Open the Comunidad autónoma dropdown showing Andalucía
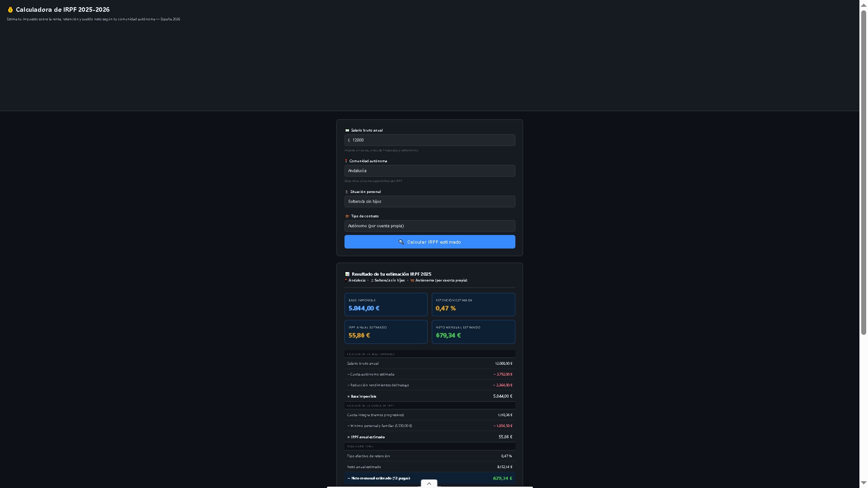Image resolution: width=868 pixels, height=488 pixels. pos(429,171)
